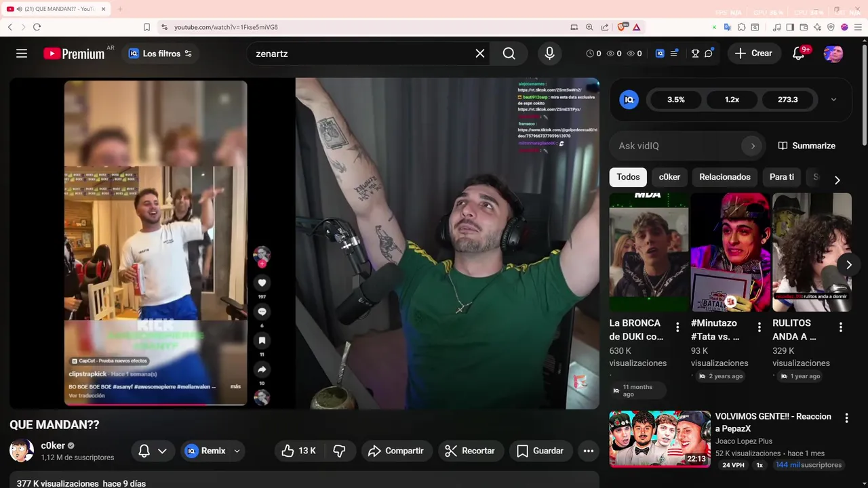Click the Summarize button
Screen dimensions: 868x488
(806, 146)
